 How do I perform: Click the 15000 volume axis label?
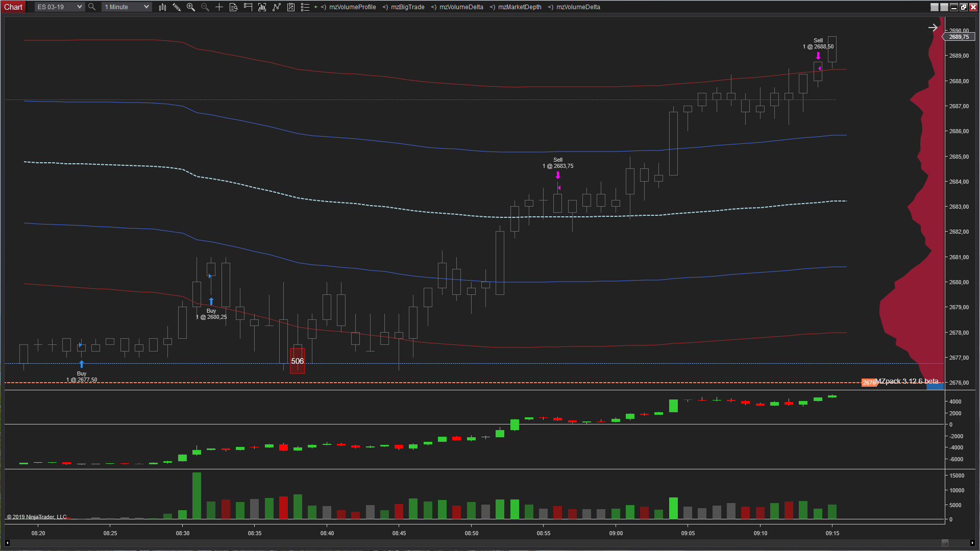tap(957, 475)
